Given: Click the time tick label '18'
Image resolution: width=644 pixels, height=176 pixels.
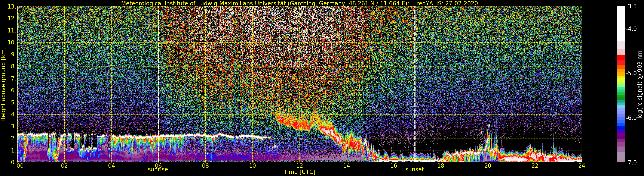Looking at the screenshot, I should point(441,166).
